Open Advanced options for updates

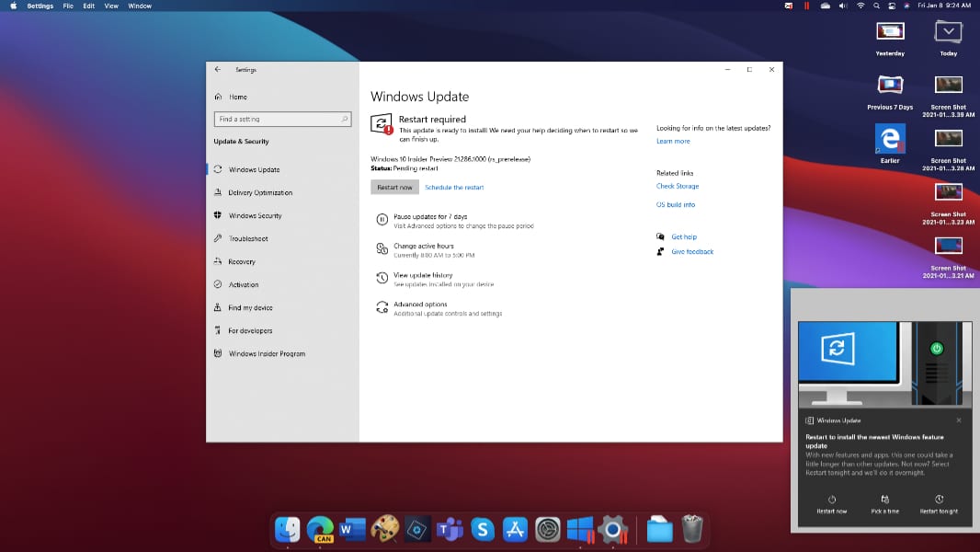coord(420,305)
